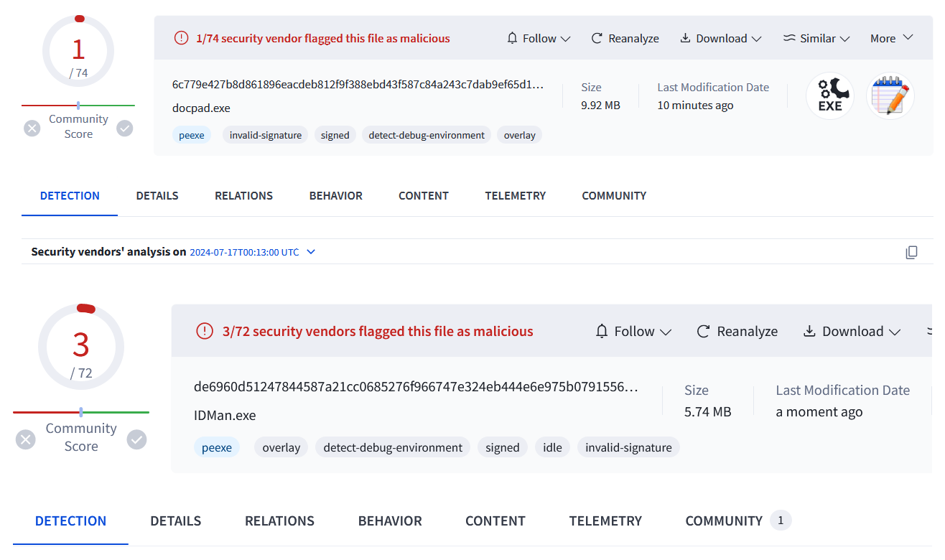
Task: Open the More dropdown menu
Action: point(891,38)
